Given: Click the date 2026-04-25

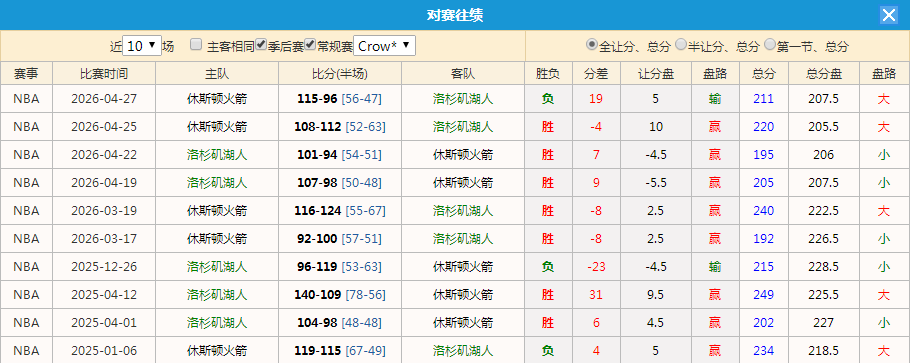Looking at the screenshot, I should tap(104, 127).
